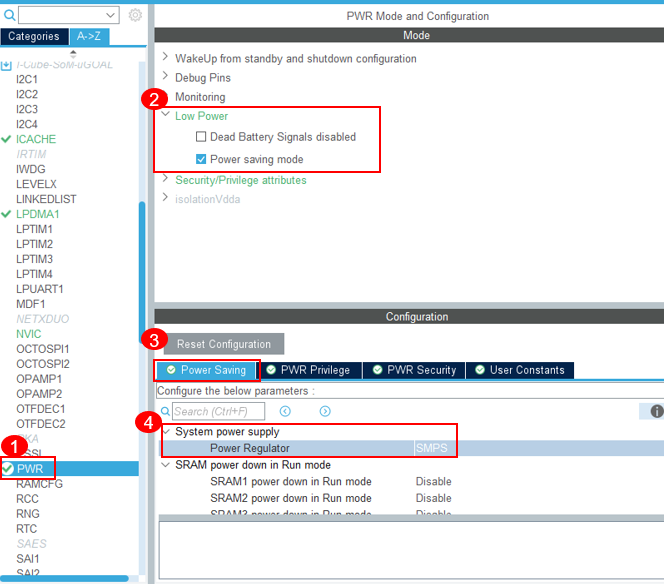Expand the isolationVdda section

coord(166,197)
